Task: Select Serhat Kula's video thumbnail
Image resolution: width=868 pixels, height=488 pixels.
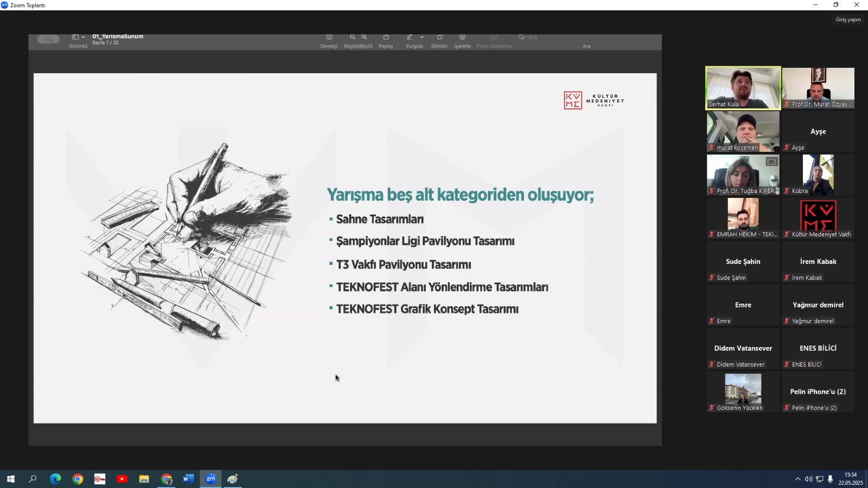Action: click(743, 88)
